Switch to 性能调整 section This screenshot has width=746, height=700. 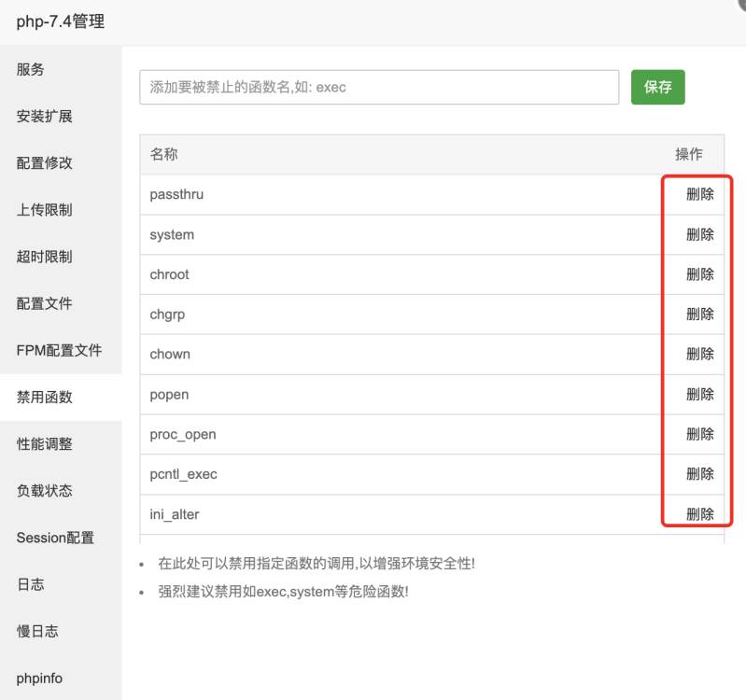pos(44,444)
